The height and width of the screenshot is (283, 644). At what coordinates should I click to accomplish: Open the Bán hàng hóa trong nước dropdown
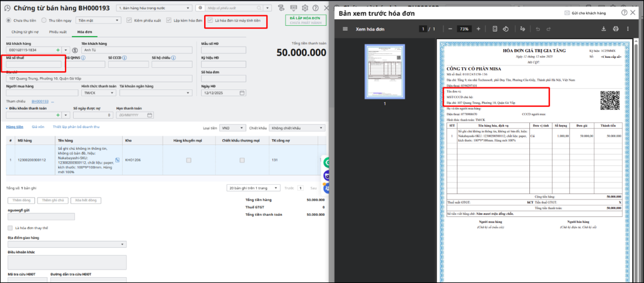click(x=154, y=8)
